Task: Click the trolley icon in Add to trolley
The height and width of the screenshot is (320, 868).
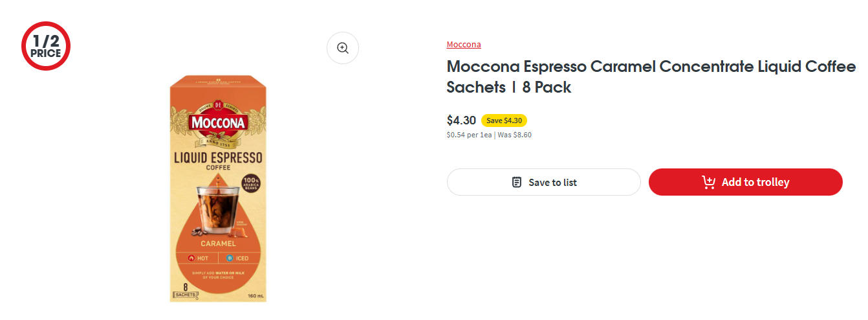Action: pos(708,182)
